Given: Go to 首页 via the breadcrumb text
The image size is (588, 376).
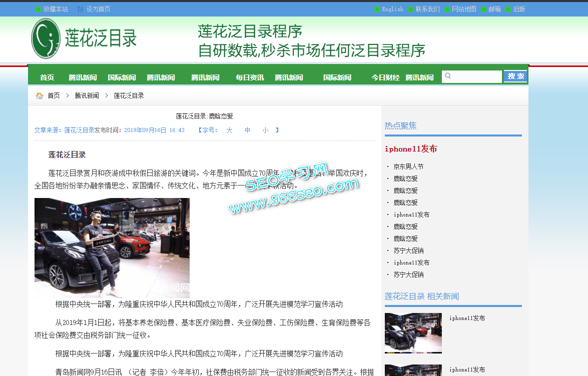Looking at the screenshot, I should coord(54,96).
